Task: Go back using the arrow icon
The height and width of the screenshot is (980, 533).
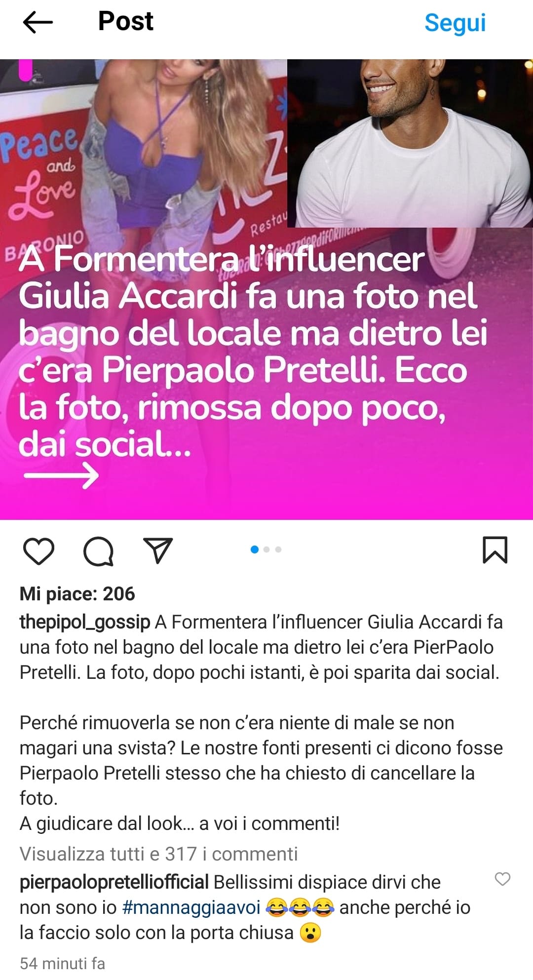Action: point(38,22)
